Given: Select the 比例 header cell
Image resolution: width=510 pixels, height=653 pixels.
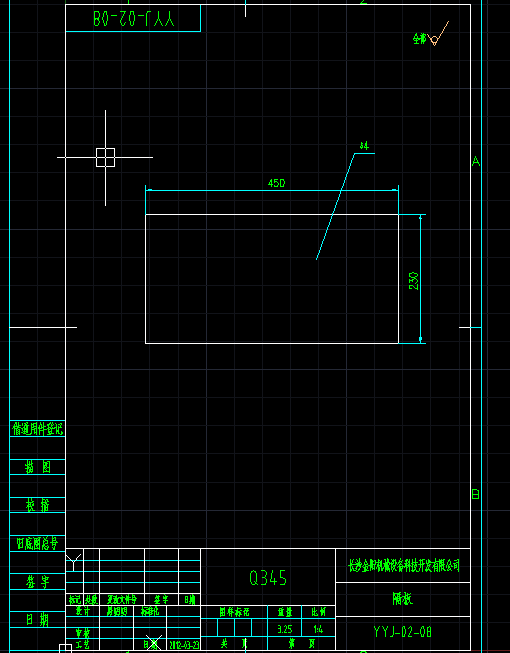Looking at the screenshot, I should click(318, 612).
